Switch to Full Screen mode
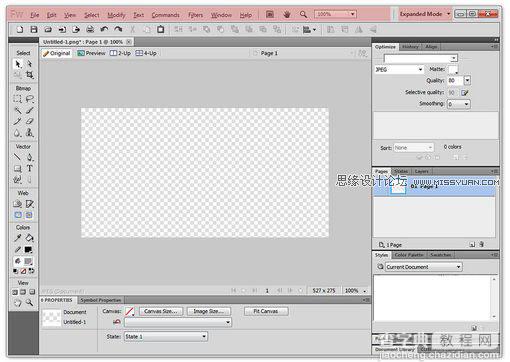 (x=32, y=292)
